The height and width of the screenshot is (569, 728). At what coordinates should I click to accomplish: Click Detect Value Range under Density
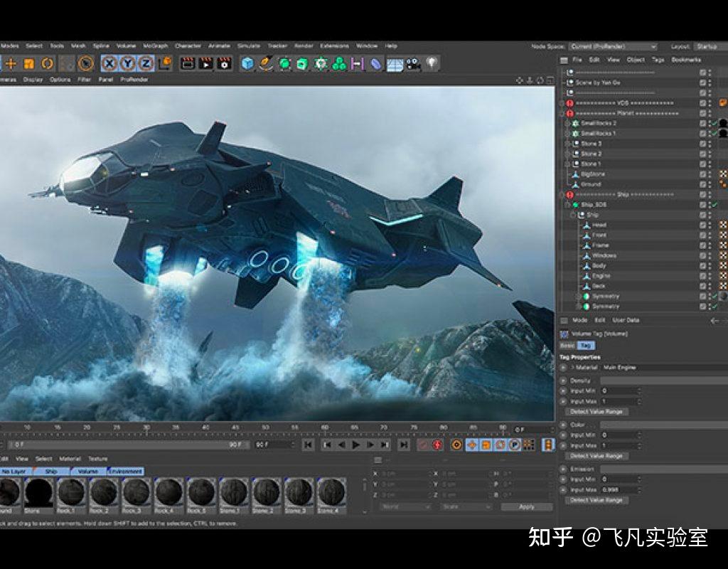pyautogui.click(x=597, y=411)
